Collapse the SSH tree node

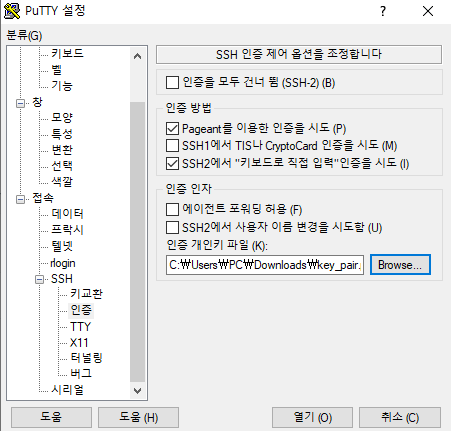[39, 279]
